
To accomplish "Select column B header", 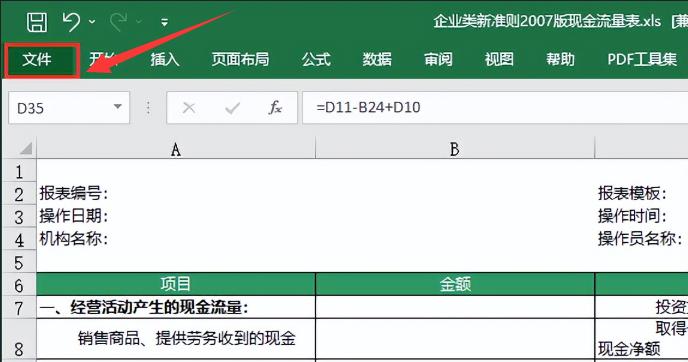I will pos(455,149).
